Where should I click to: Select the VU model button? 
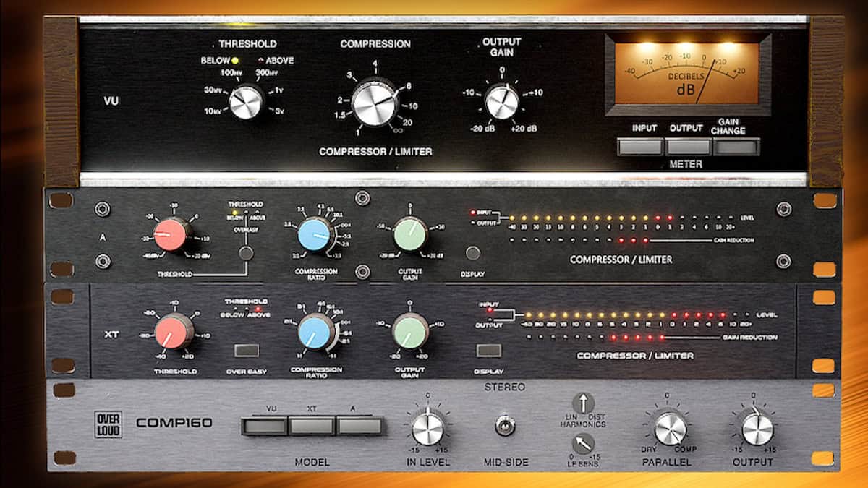coord(264,426)
